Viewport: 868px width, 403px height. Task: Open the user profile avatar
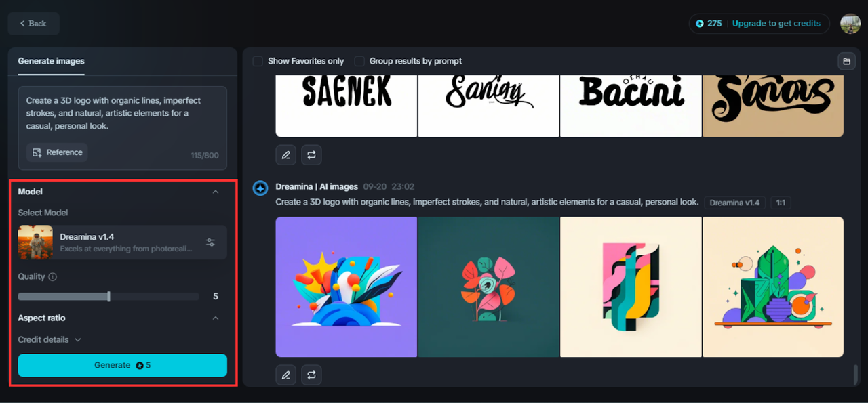(x=850, y=24)
